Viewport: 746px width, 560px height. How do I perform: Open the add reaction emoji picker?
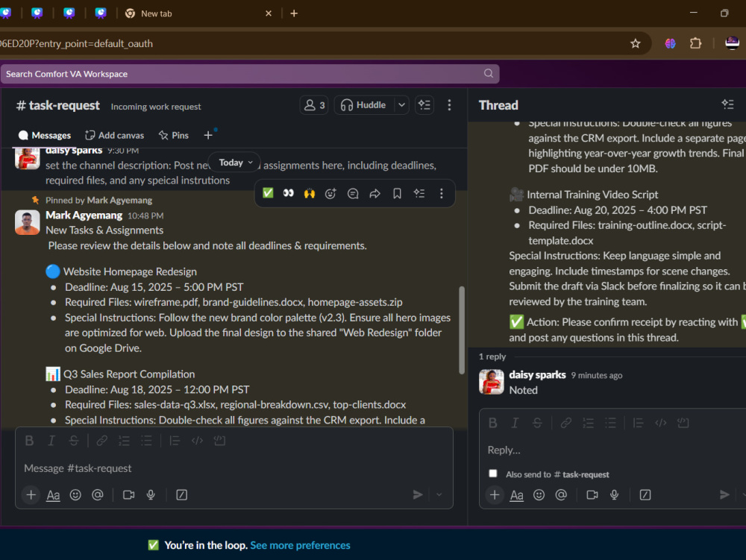[330, 193]
